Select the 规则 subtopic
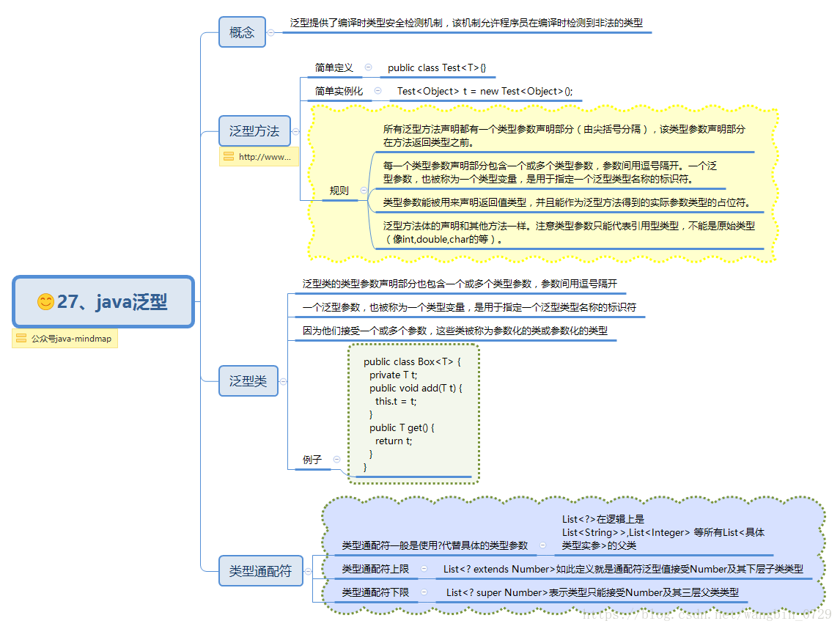840x629 pixels. coord(339,191)
